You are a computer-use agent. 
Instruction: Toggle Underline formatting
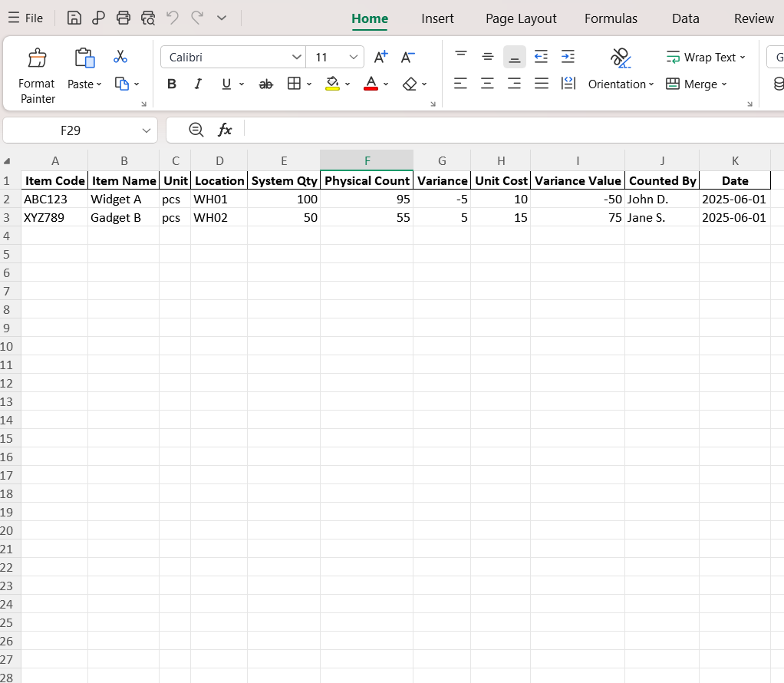tap(226, 84)
